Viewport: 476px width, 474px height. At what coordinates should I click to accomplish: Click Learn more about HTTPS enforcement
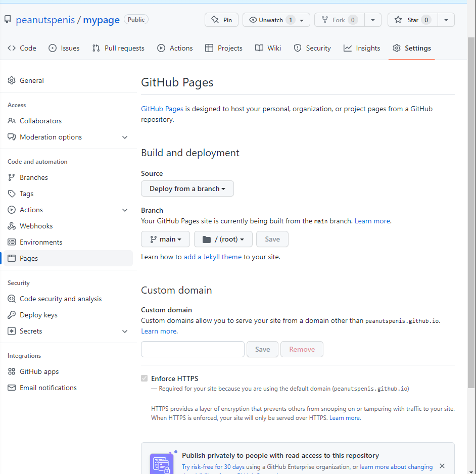point(345,418)
